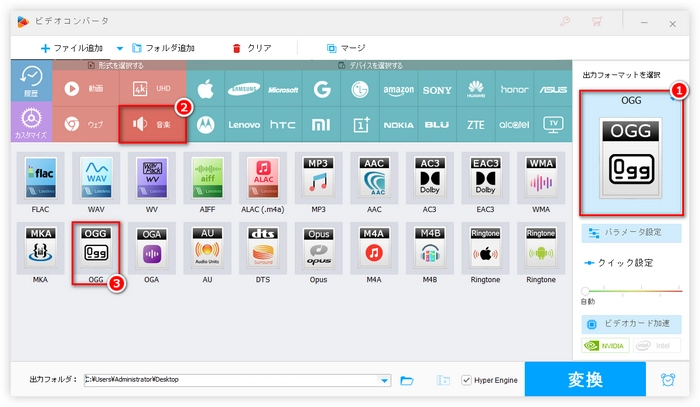700x407 pixels.
Task: Open the Motorola device category
Action: [x=205, y=125]
